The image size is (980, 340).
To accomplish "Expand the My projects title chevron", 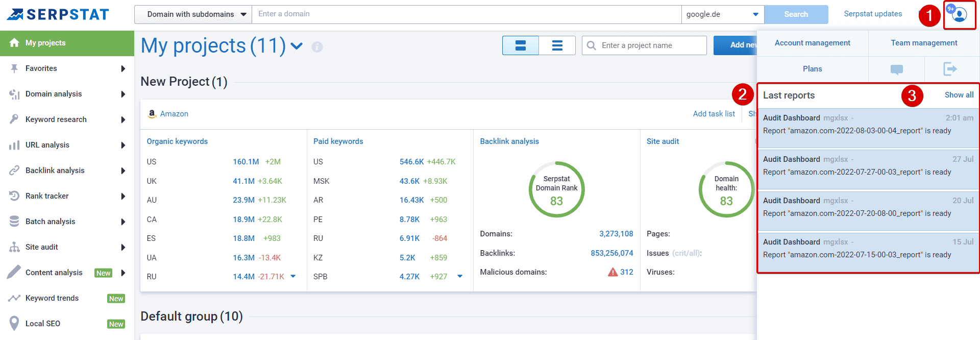I will click(297, 46).
